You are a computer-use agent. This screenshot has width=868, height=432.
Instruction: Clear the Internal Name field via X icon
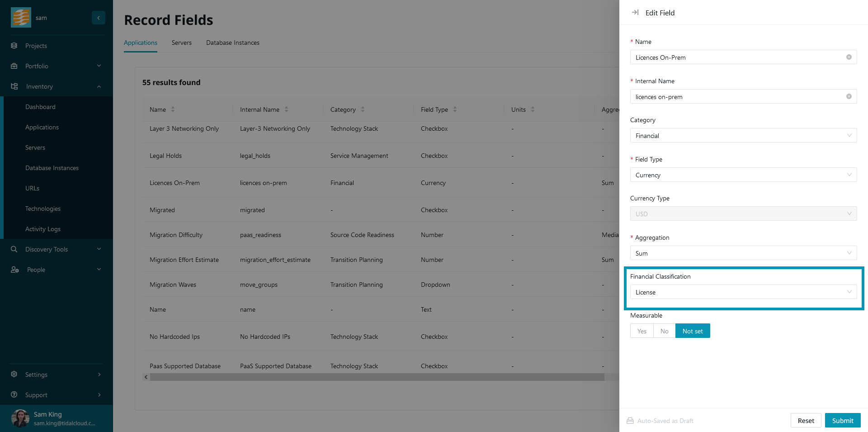click(849, 97)
